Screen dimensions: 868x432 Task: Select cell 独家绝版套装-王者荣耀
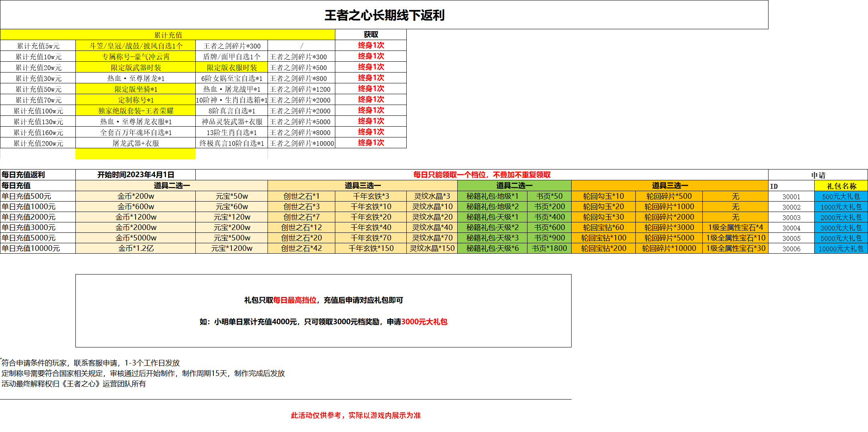click(x=136, y=111)
